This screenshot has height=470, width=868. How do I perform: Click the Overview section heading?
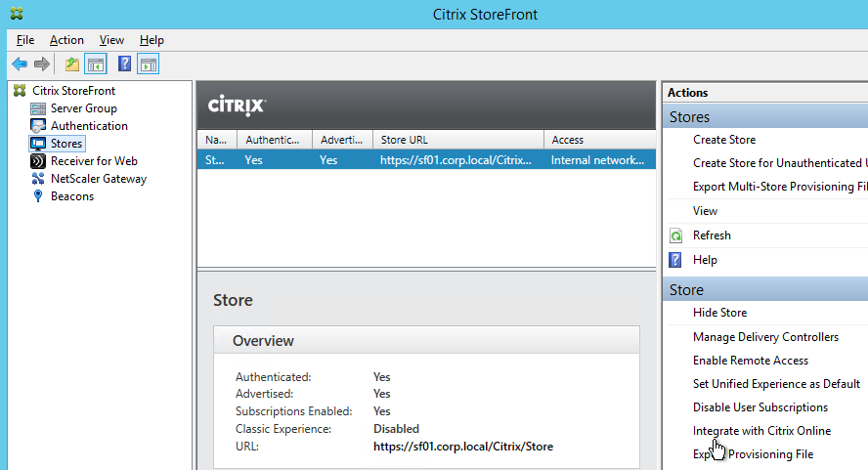click(x=263, y=340)
